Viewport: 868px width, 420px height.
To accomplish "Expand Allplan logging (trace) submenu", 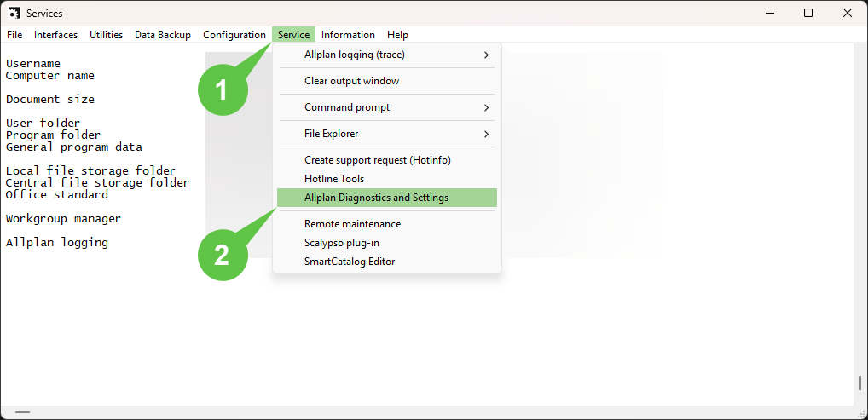I will [x=387, y=55].
